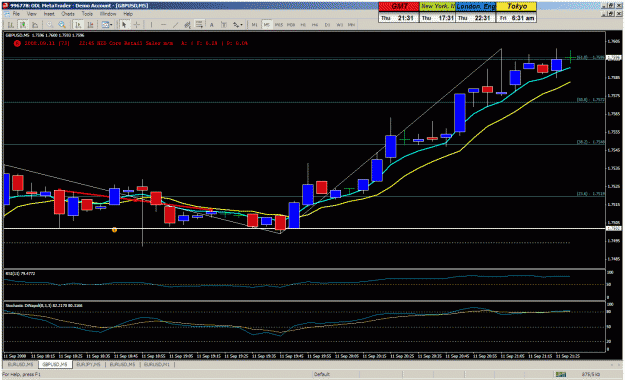Toggle chart shift from right border
This screenshot has height=380, width=625.
click(x=90, y=25)
